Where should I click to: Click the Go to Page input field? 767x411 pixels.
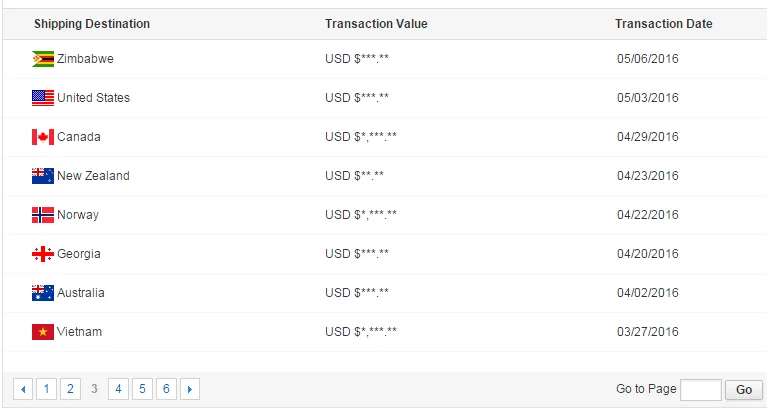pyautogui.click(x=700, y=390)
